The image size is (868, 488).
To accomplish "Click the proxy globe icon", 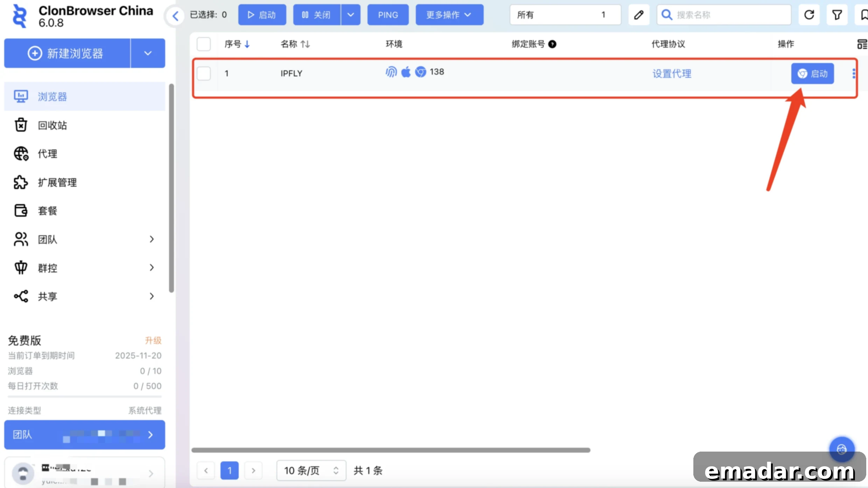I will click(x=21, y=154).
